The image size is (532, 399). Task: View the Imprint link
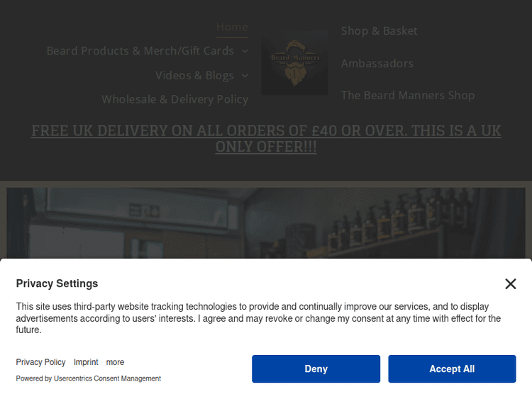click(86, 362)
